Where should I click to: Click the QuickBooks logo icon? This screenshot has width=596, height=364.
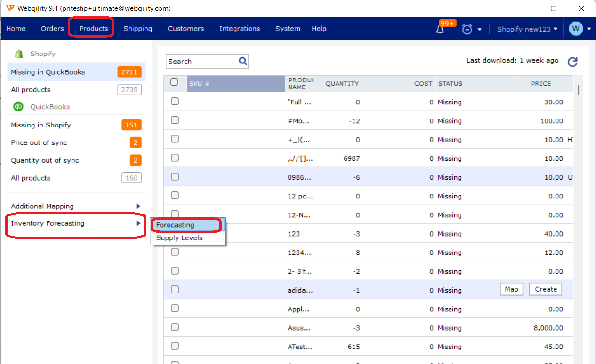pos(18,106)
